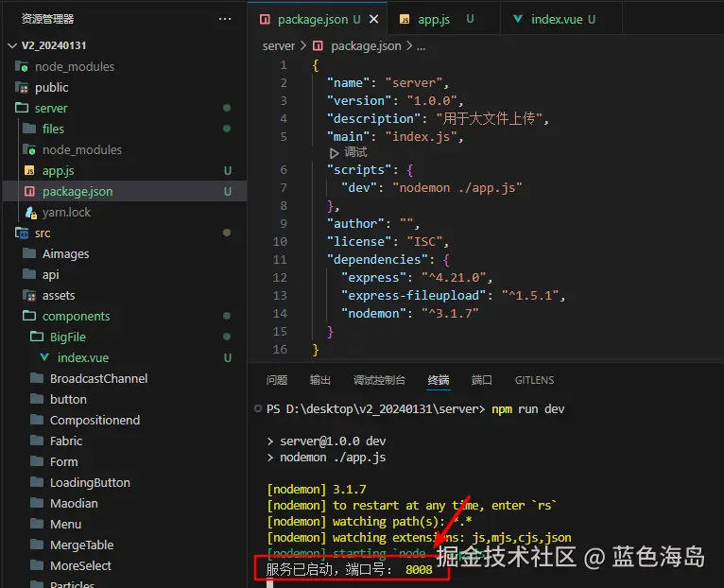Open the 端口 ports panel tab
The height and width of the screenshot is (588, 724).
coord(482,380)
